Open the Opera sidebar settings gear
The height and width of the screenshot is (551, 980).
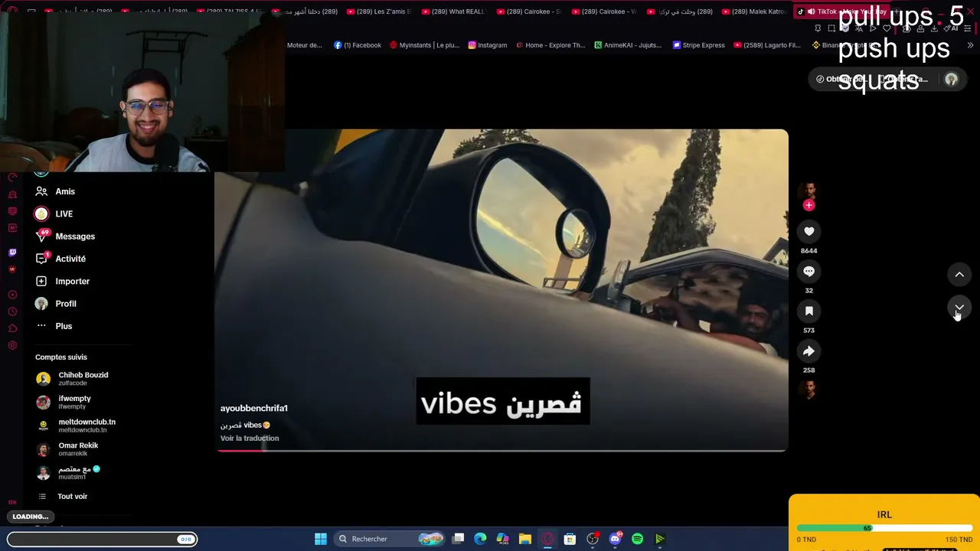(12, 345)
